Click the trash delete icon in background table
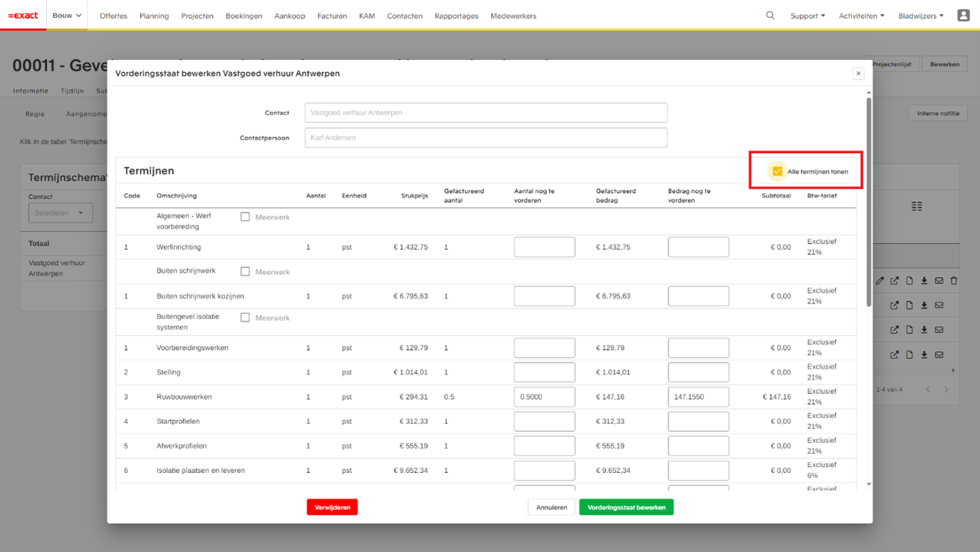This screenshot has height=552, width=980. (954, 281)
